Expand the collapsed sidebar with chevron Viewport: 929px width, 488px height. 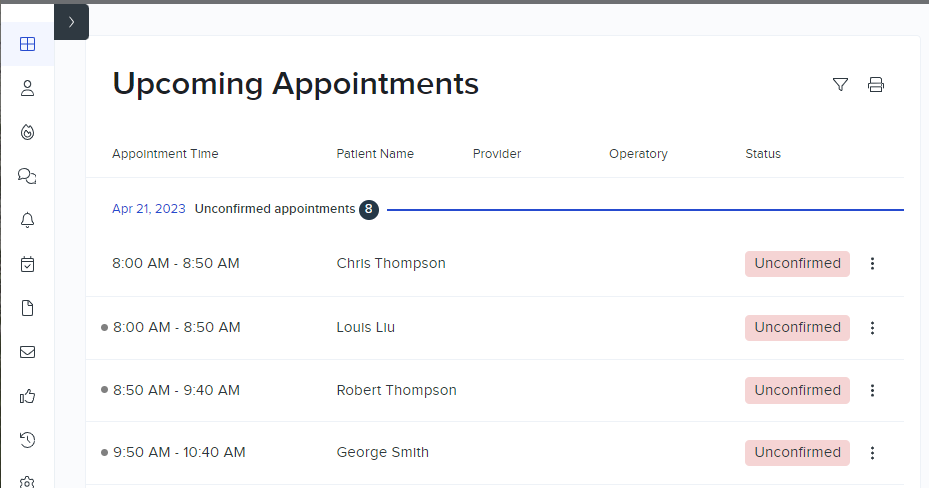(x=71, y=22)
